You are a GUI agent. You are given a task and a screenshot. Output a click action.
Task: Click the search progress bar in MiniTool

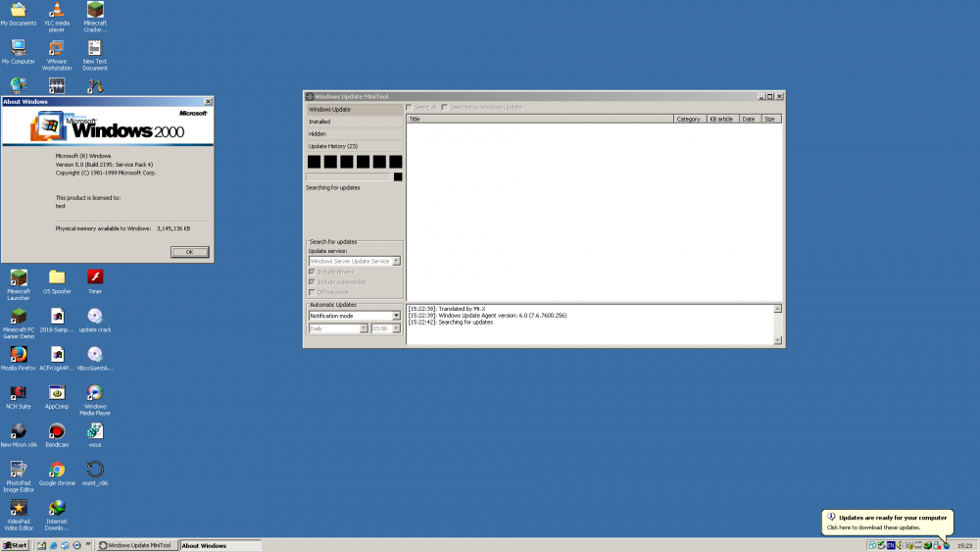348,176
